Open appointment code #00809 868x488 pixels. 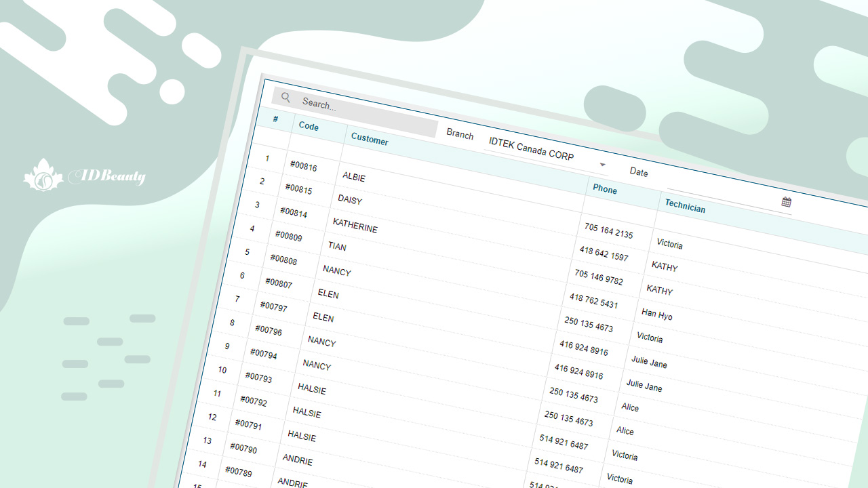[288, 236]
